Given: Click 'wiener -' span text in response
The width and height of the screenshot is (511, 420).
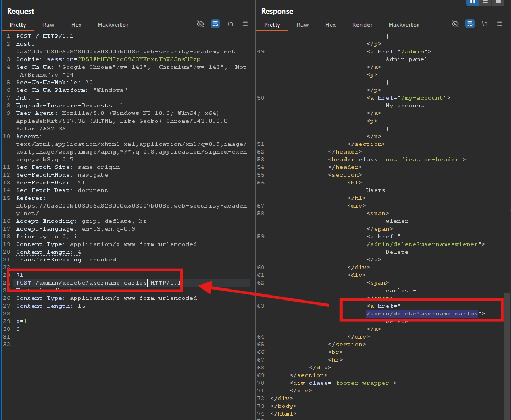Looking at the screenshot, I should pyautogui.click(x=400, y=221).
